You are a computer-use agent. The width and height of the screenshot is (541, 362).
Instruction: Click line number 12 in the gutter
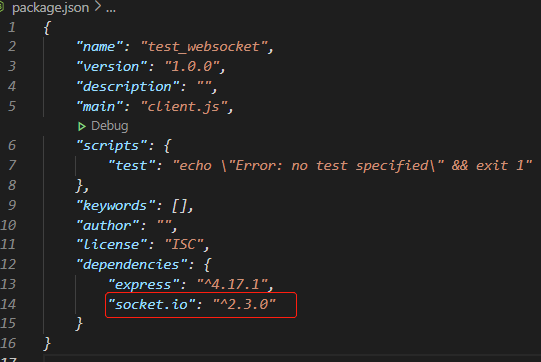pyautogui.click(x=8, y=264)
